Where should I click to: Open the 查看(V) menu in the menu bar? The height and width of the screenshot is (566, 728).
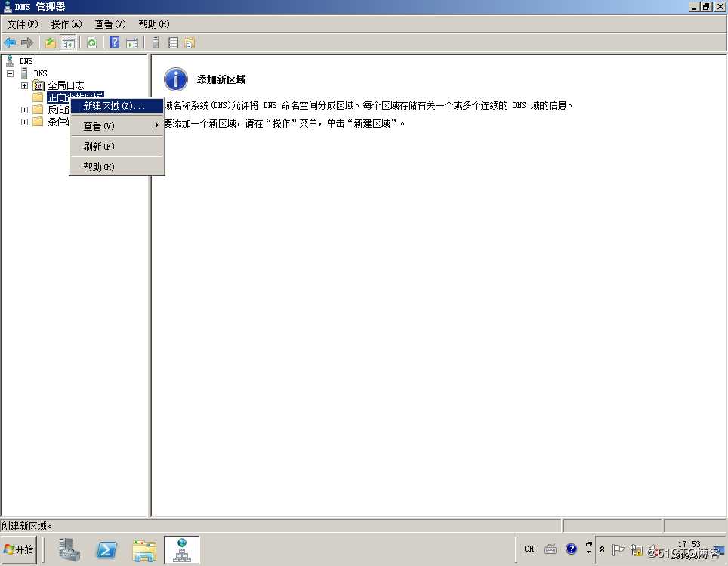click(x=110, y=24)
